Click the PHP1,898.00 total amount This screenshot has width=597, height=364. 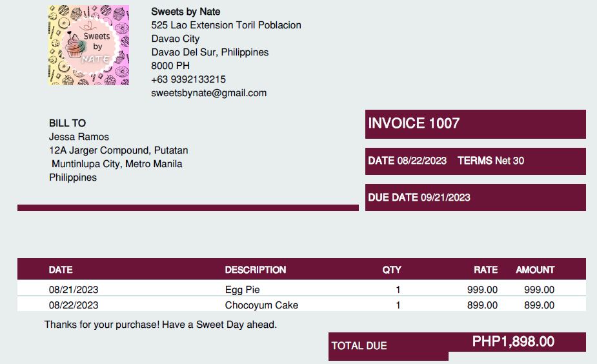(x=513, y=342)
